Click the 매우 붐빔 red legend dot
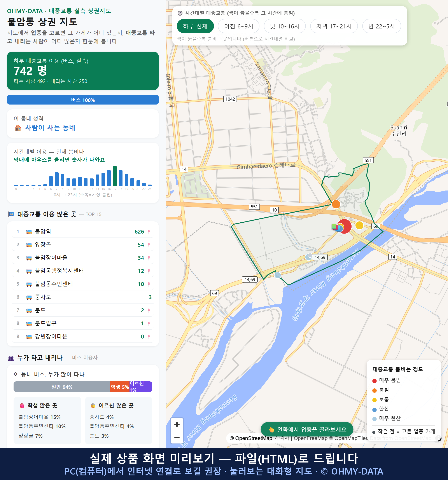The image size is (448, 480). [x=374, y=381]
